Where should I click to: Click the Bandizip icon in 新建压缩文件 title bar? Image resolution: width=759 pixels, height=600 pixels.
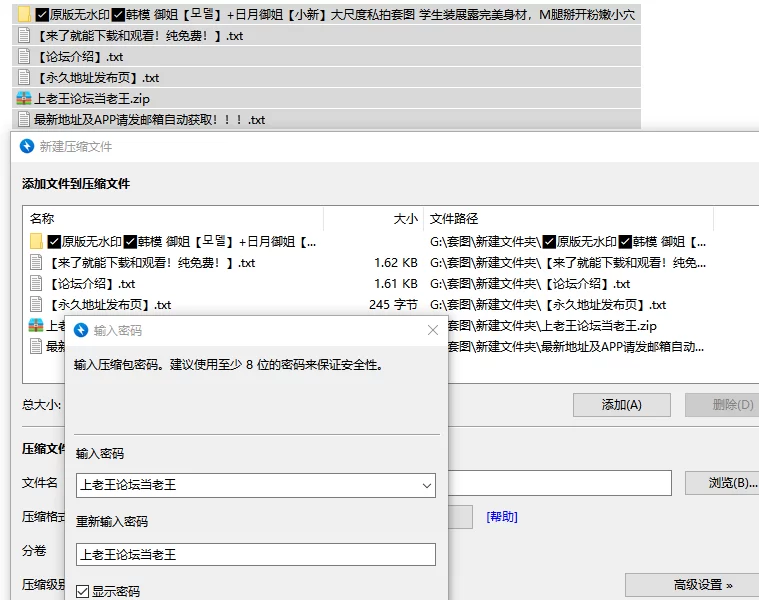[x=27, y=146]
